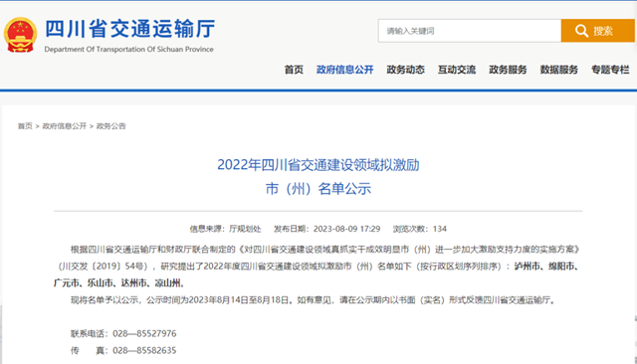Open the 数据服务 menu item
This screenshot has height=364, width=637.
(x=559, y=70)
